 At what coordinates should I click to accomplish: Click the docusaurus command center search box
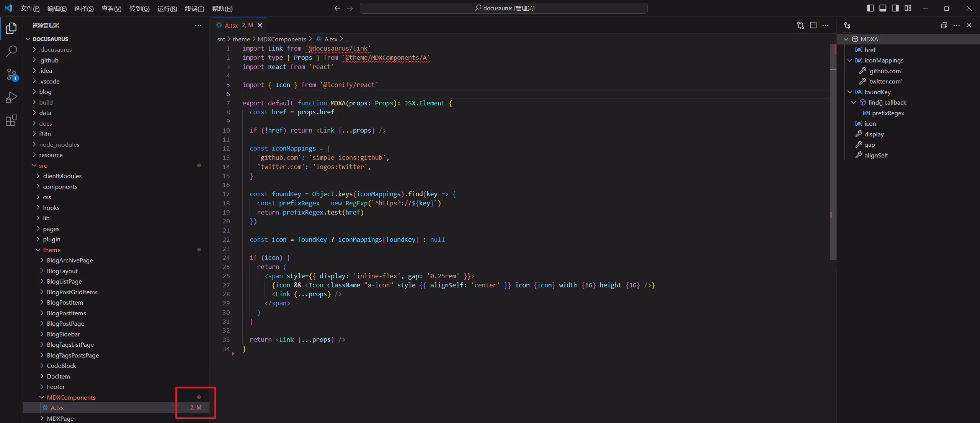tap(504, 8)
